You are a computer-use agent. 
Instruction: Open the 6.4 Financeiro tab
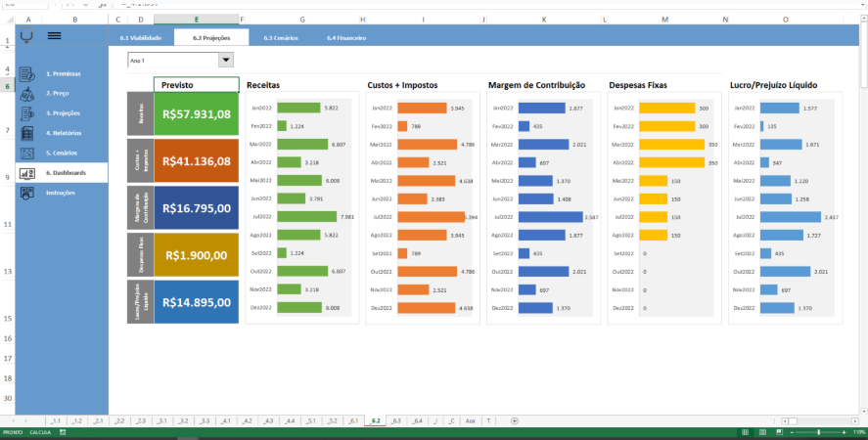[346, 38]
